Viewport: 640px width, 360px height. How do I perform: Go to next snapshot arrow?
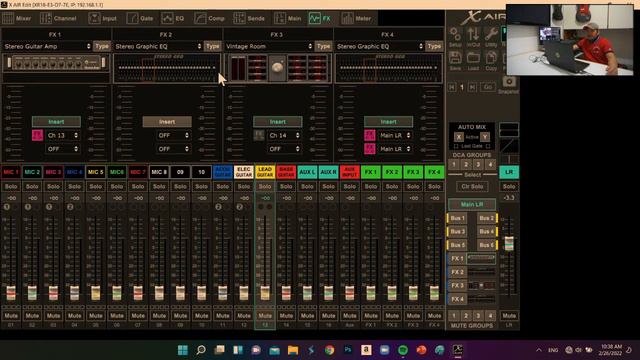(x=472, y=87)
